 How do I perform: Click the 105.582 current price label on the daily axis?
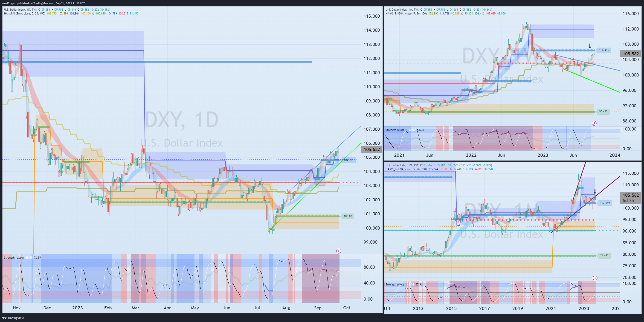coord(371,149)
